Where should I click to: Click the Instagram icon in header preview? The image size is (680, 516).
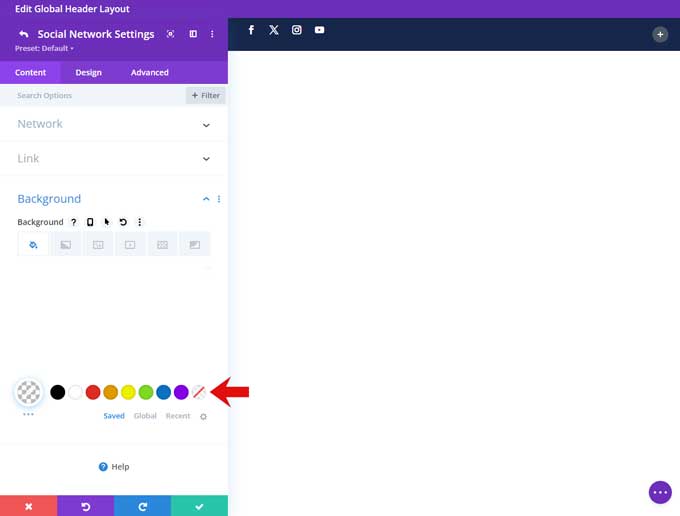[297, 30]
